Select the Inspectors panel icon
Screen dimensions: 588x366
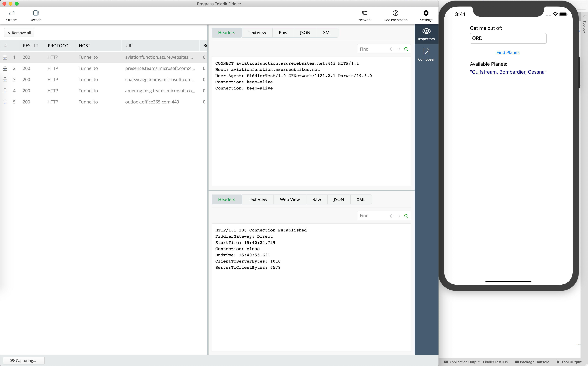[x=426, y=34]
